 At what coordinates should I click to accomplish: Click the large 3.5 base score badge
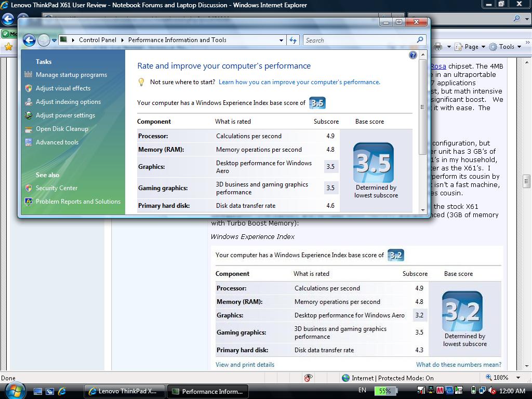click(x=374, y=163)
